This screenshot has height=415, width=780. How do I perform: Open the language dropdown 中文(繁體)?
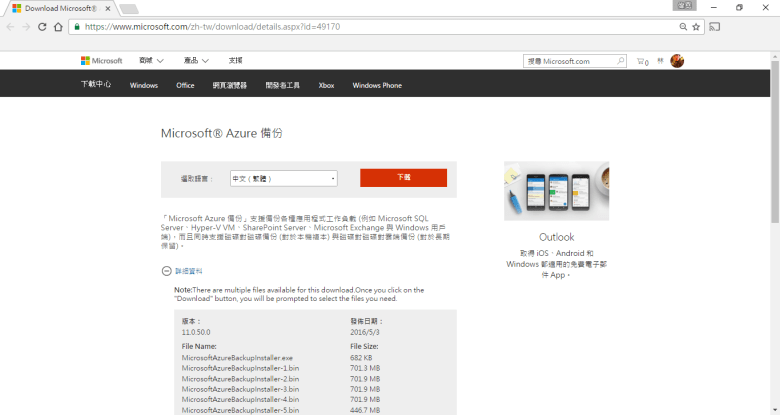(284, 178)
